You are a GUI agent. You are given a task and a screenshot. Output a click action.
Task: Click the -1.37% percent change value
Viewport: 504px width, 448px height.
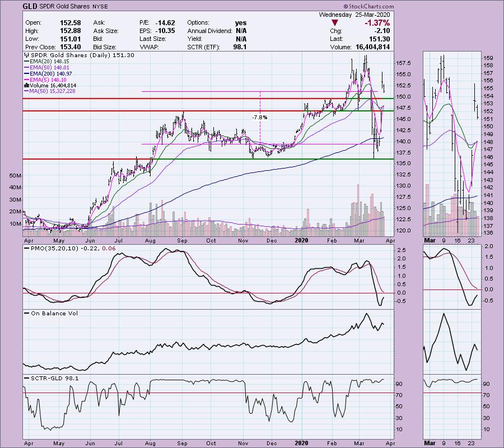point(377,23)
